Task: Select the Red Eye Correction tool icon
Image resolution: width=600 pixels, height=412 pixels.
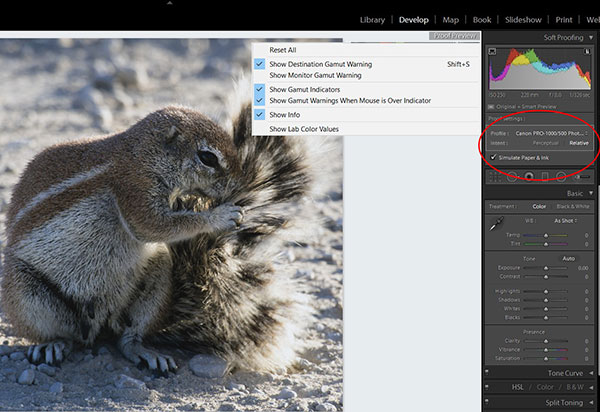Action: coord(528,176)
